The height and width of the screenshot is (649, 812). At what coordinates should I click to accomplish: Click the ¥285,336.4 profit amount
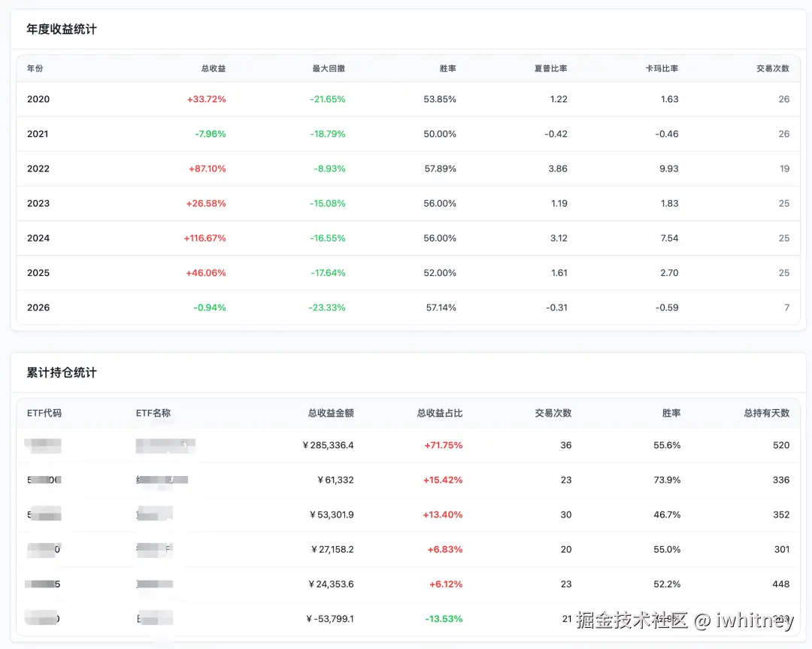point(328,445)
